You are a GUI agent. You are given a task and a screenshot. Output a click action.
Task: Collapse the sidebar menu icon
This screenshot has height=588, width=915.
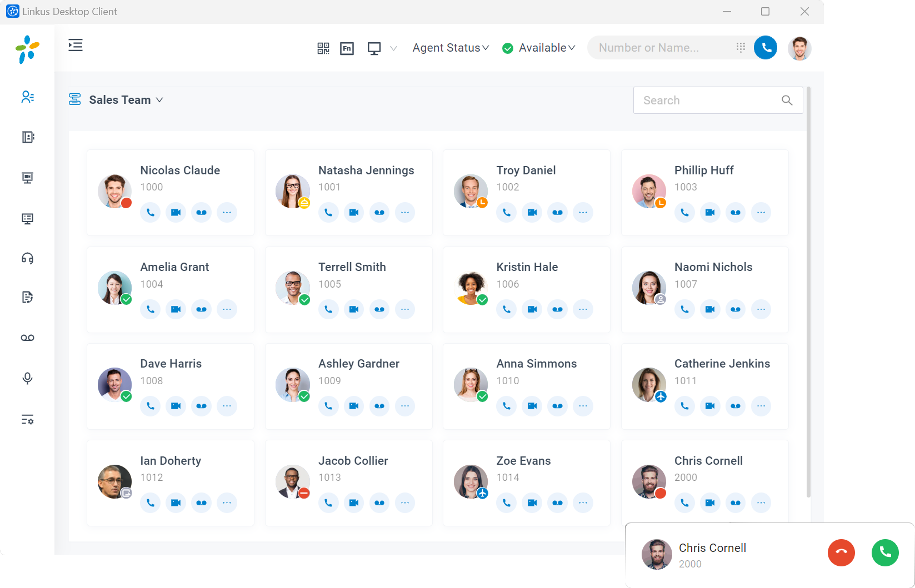click(76, 46)
